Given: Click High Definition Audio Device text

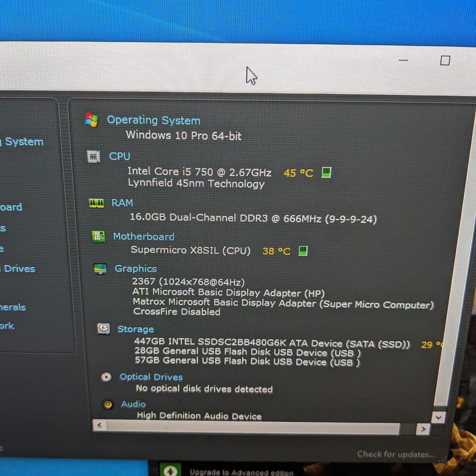Looking at the screenshot, I should [x=199, y=416].
